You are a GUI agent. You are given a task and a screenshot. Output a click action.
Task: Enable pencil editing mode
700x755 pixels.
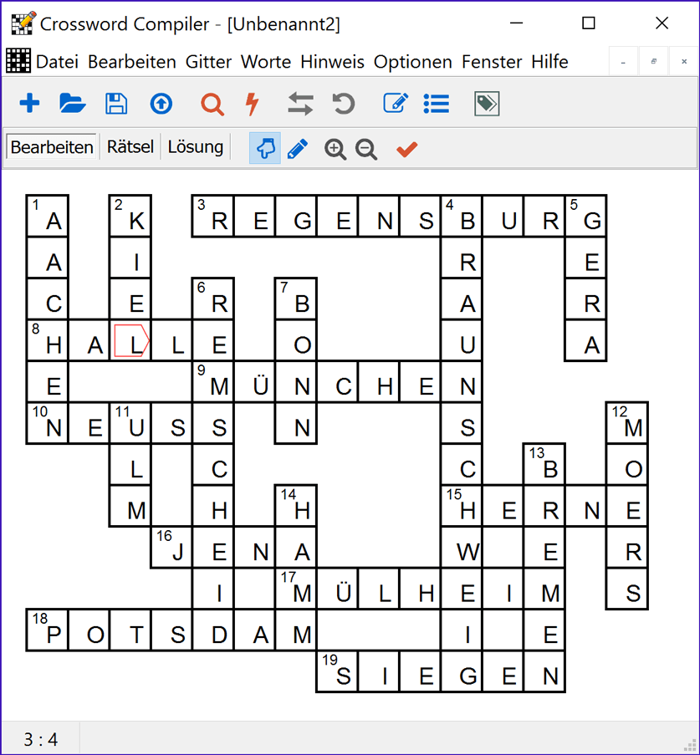[x=298, y=148]
